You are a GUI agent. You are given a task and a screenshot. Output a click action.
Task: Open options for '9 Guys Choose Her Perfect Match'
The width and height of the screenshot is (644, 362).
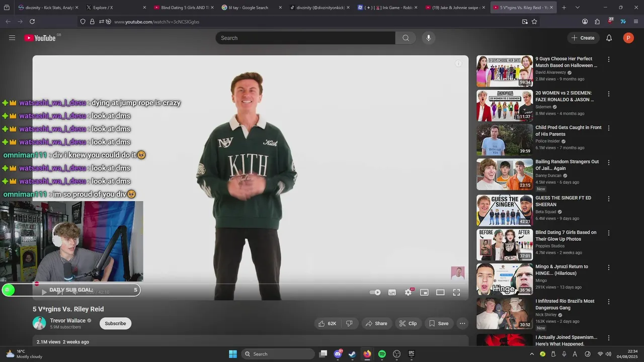[609, 59]
